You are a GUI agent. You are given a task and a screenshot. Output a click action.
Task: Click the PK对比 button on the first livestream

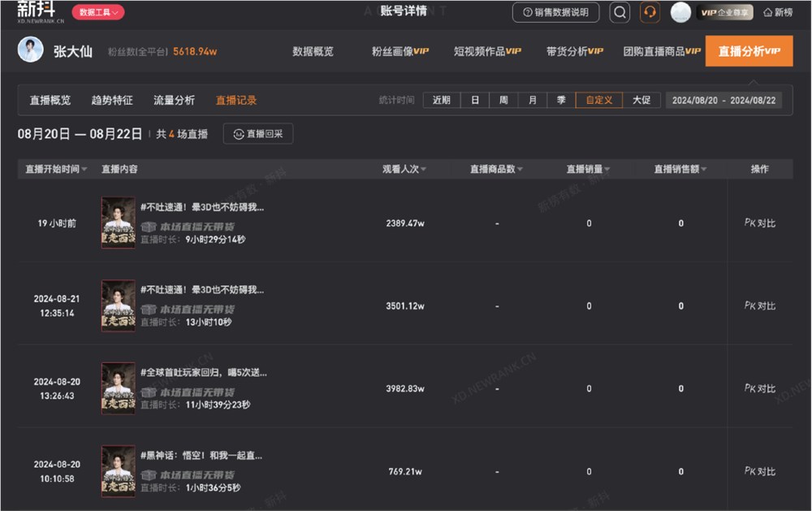click(759, 223)
